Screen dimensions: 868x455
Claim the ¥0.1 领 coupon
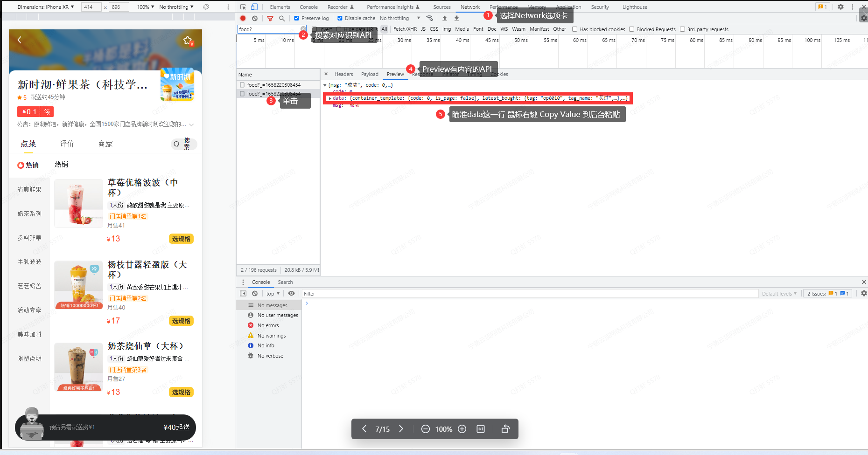pyautogui.click(x=35, y=112)
